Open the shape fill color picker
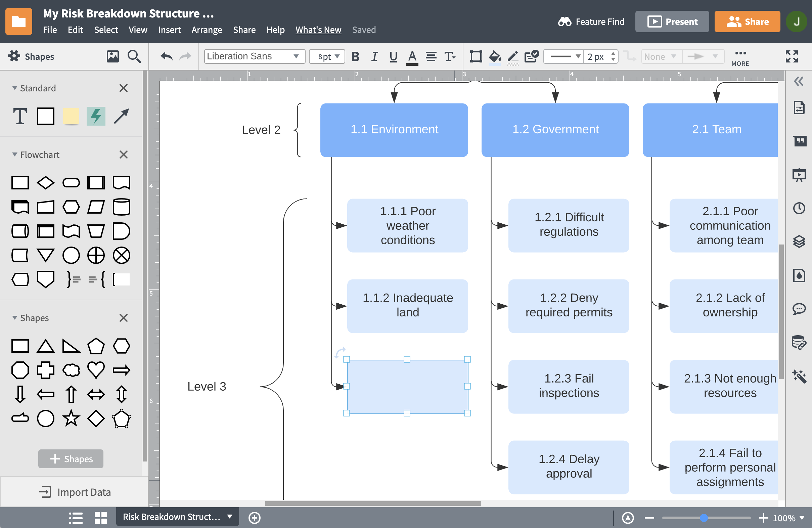The image size is (812, 528). [x=494, y=57]
